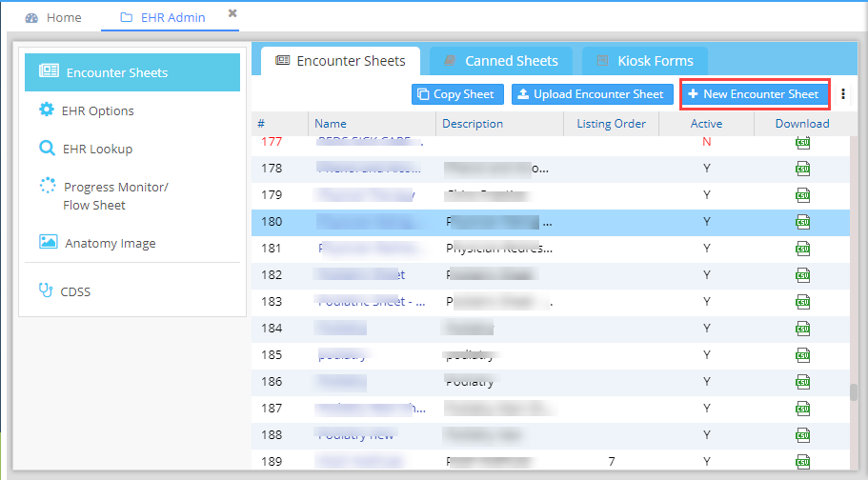
Task: Sort by Listing Order column
Action: click(611, 124)
